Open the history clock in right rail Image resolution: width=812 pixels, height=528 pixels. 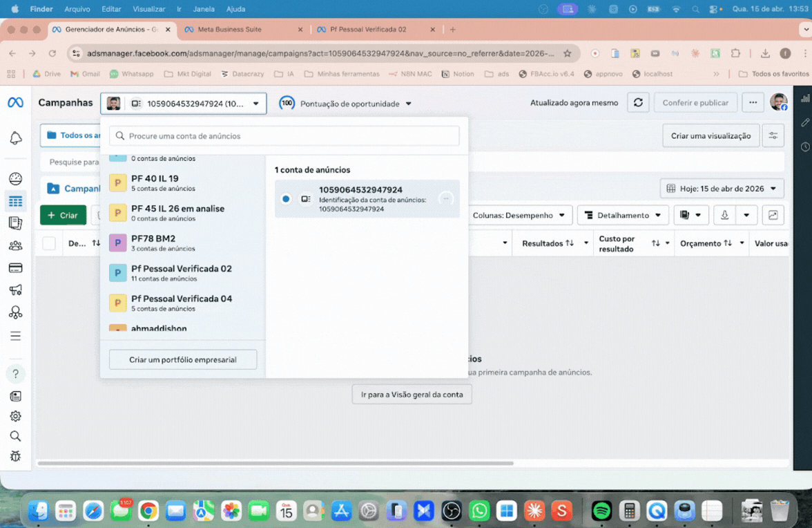coord(805,147)
